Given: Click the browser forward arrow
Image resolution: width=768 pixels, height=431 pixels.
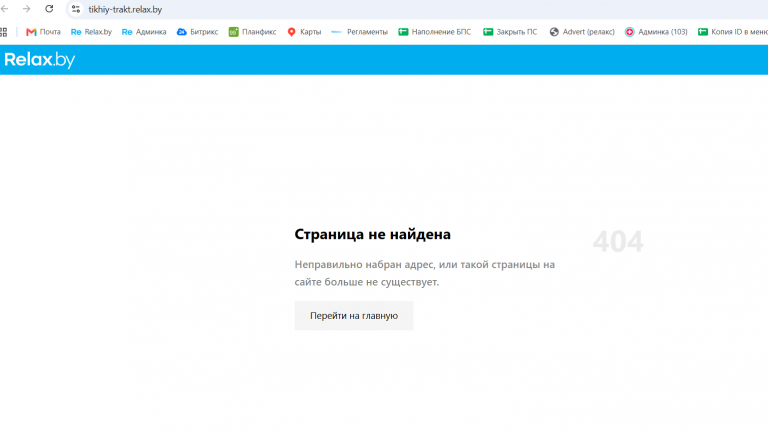Looking at the screenshot, I should click(x=26, y=9).
